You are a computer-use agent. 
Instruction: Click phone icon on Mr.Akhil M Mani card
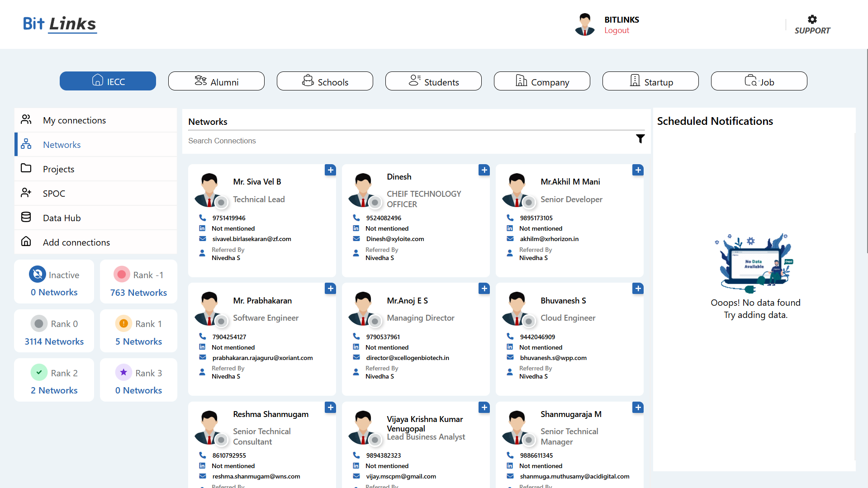pos(510,218)
